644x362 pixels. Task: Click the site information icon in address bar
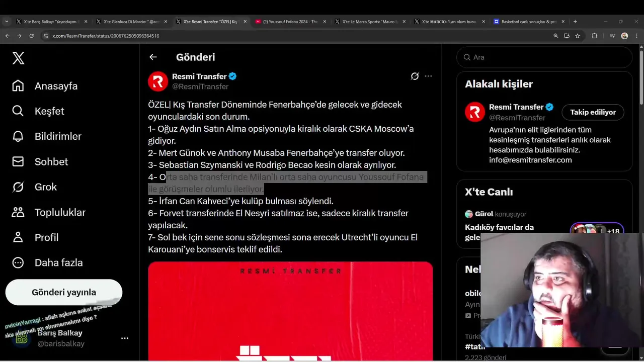pos(46,36)
